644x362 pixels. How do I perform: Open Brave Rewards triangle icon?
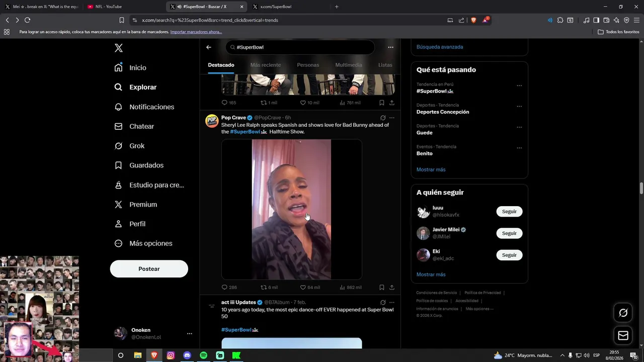(486, 20)
